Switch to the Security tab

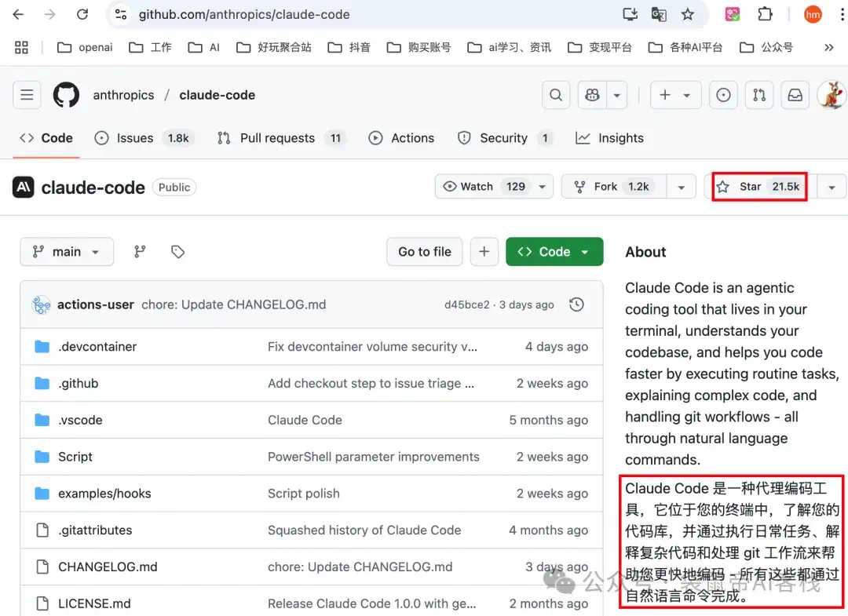tap(505, 138)
